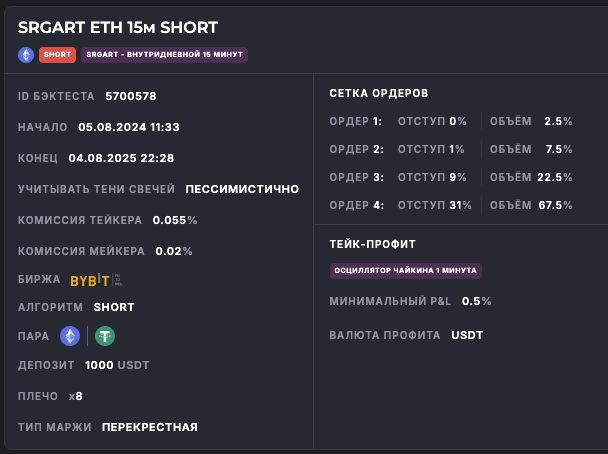Click the small badge beside the Bybit logo
This screenshot has width=608, height=454.
(118, 280)
